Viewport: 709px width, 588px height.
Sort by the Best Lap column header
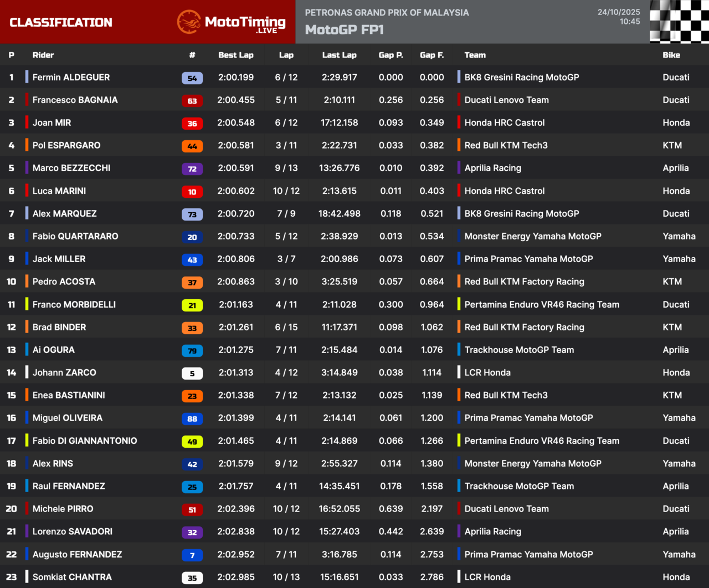[x=235, y=55]
